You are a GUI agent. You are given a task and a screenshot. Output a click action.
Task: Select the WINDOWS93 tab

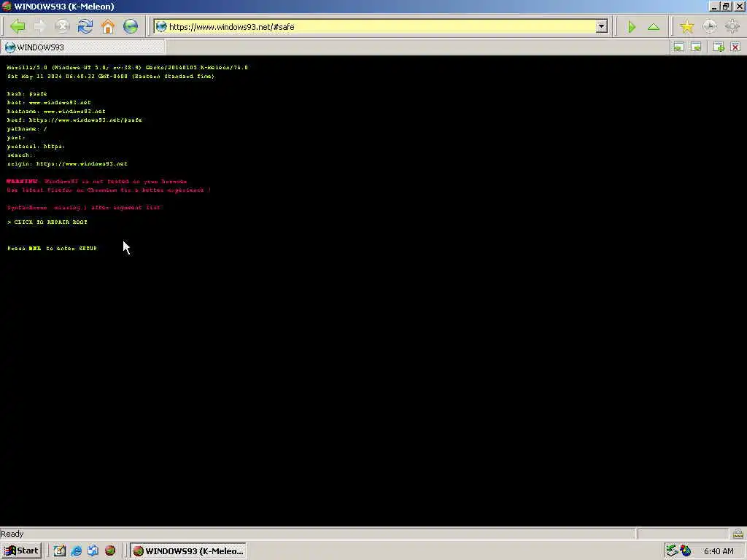point(83,47)
